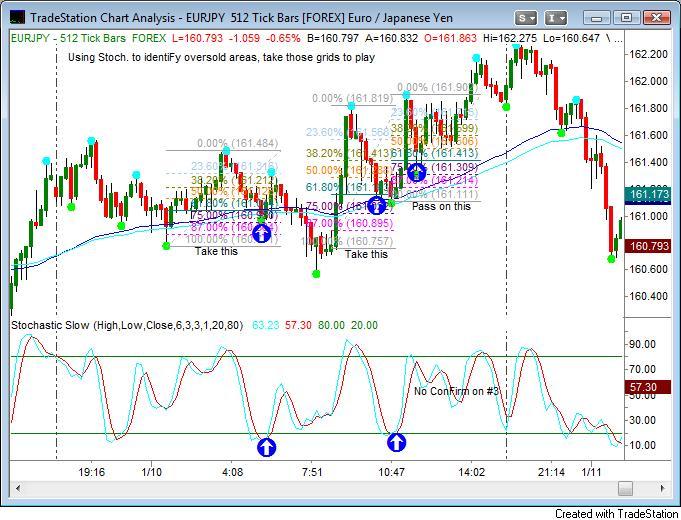Click the '75.00% (161.309)' retracement label
Image resolution: width=681 pixels, height=520 pixels.
tap(434, 167)
